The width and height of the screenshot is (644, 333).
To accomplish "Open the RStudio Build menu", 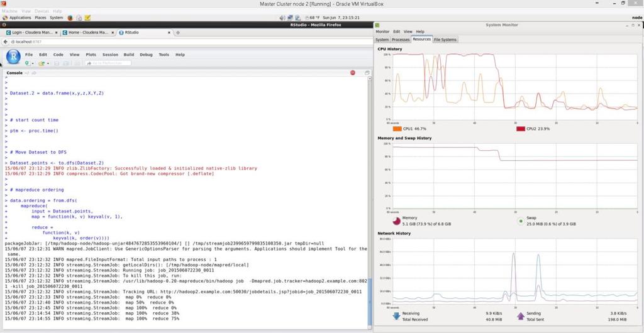I will [x=129, y=55].
